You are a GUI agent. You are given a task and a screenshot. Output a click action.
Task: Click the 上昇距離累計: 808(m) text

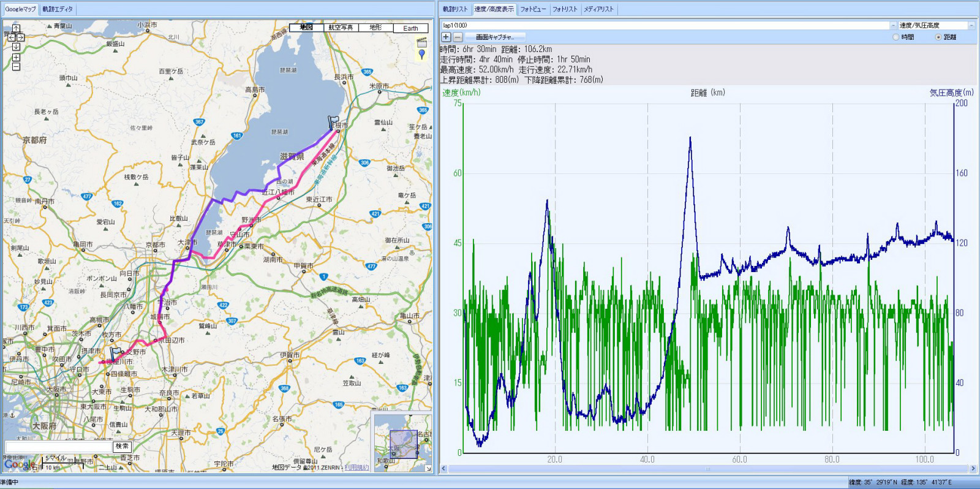tap(479, 80)
